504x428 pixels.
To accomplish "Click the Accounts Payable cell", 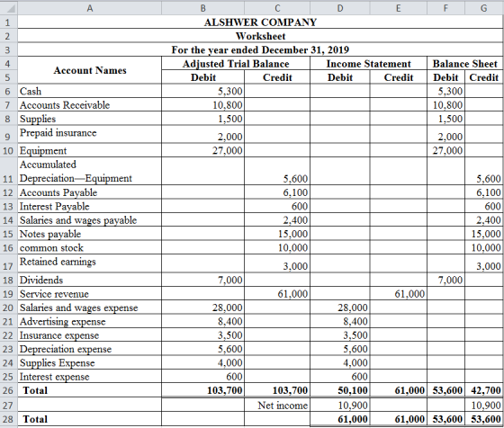I will pos(90,192).
